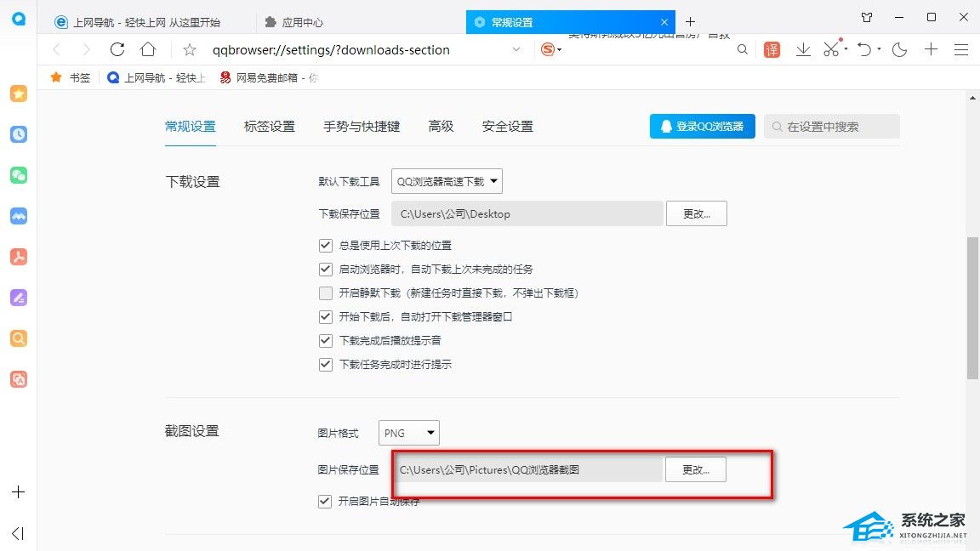Go forward to next page

pyautogui.click(x=86, y=49)
